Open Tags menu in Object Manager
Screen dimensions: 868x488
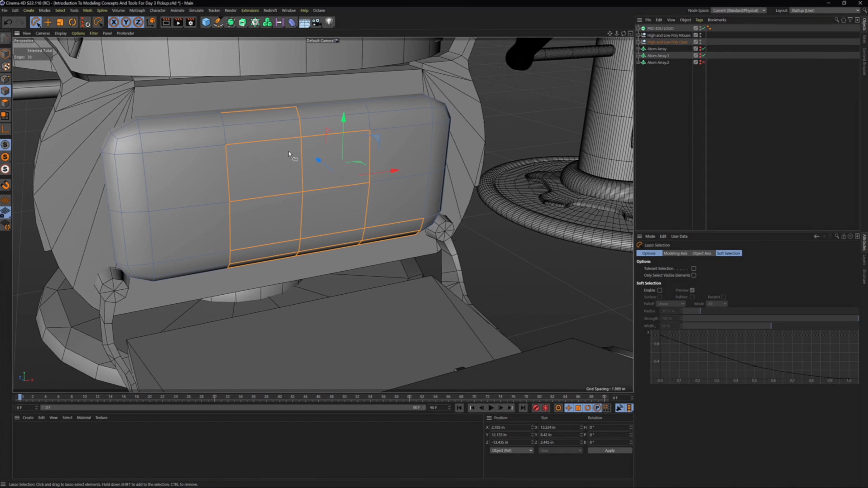pyautogui.click(x=699, y=20)
